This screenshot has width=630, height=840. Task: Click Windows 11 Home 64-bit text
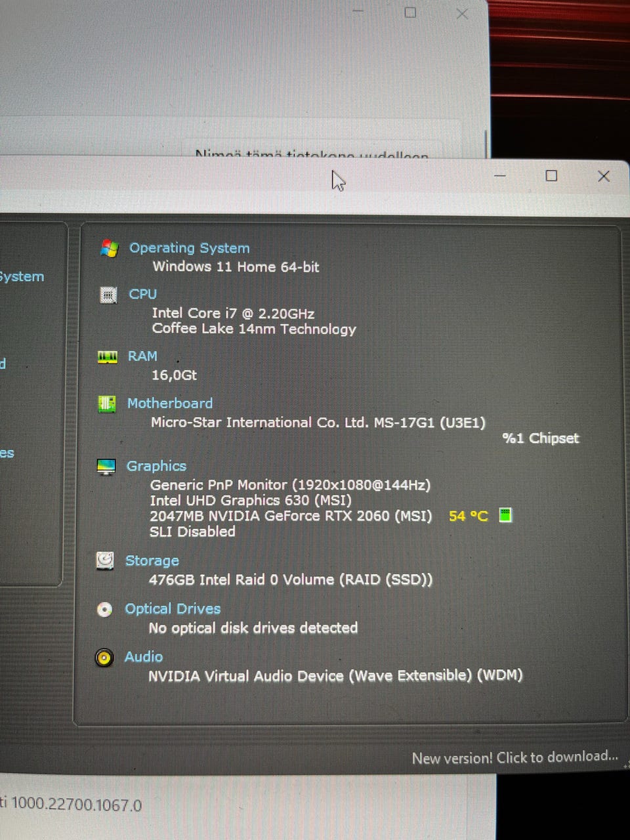tap(236, 266)
